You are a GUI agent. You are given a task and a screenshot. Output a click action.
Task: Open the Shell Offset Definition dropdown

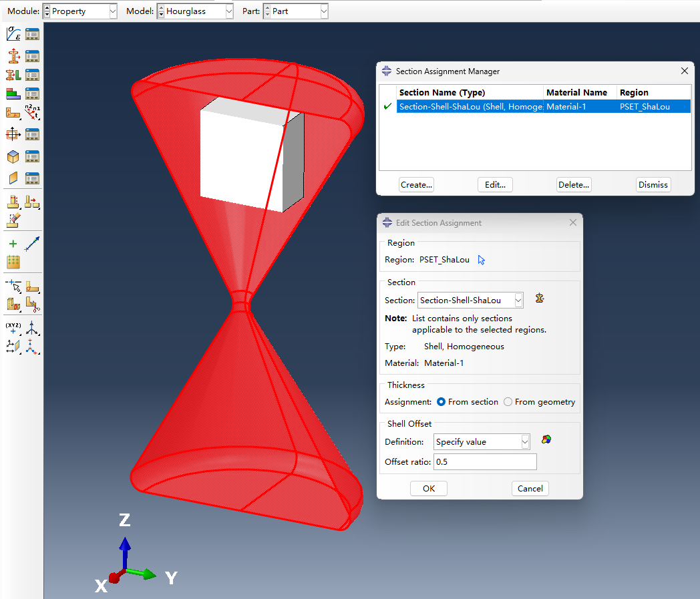[482, 442]
